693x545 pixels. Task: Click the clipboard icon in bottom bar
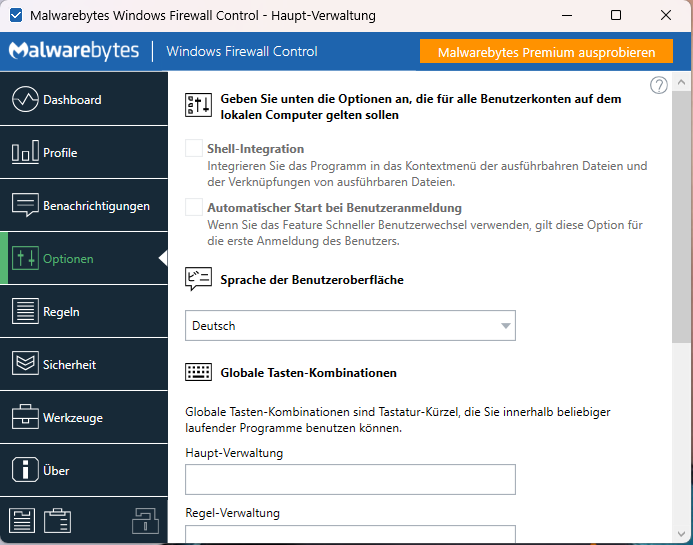coord(57,521)
